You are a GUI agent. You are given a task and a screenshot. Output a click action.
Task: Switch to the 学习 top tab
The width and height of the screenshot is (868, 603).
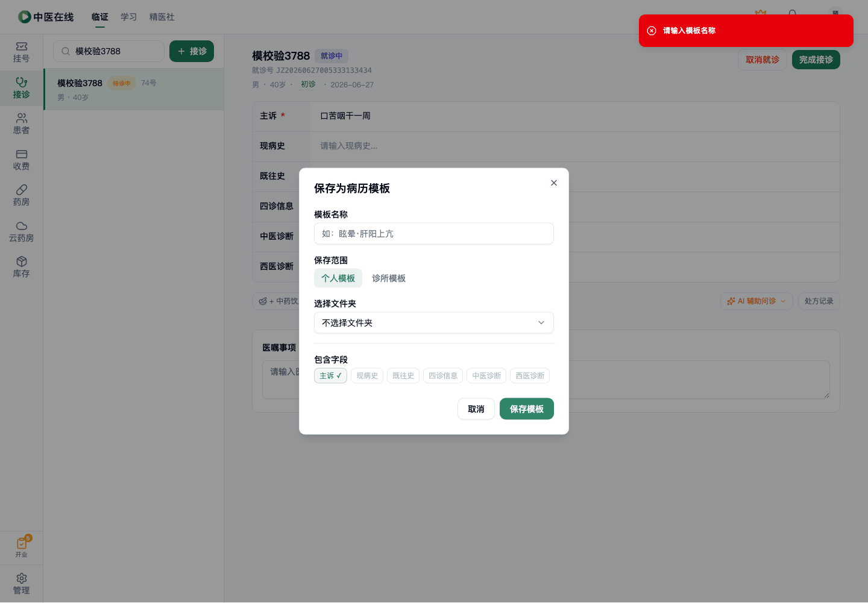click(129, 17)
